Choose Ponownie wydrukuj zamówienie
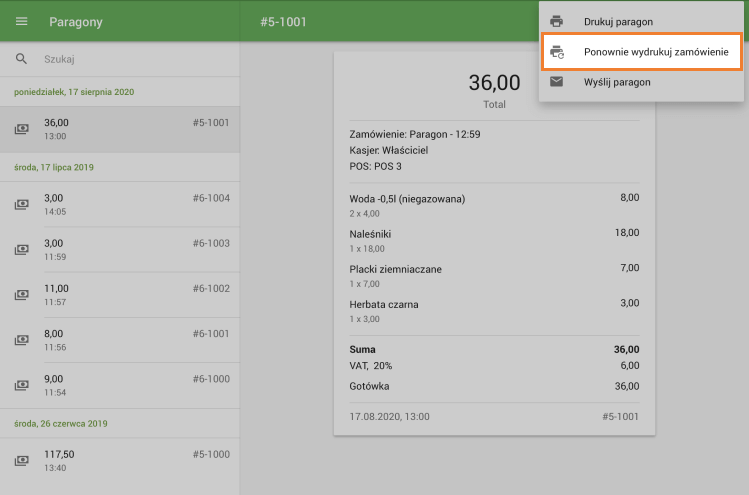Image resolution: width=749 pixels, height=495 pixels. pos(656,51)
